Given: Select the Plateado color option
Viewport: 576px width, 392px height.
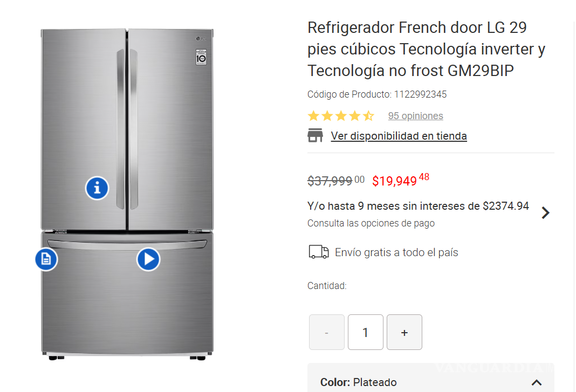Looking at the screenshot, I should point(374,381).
